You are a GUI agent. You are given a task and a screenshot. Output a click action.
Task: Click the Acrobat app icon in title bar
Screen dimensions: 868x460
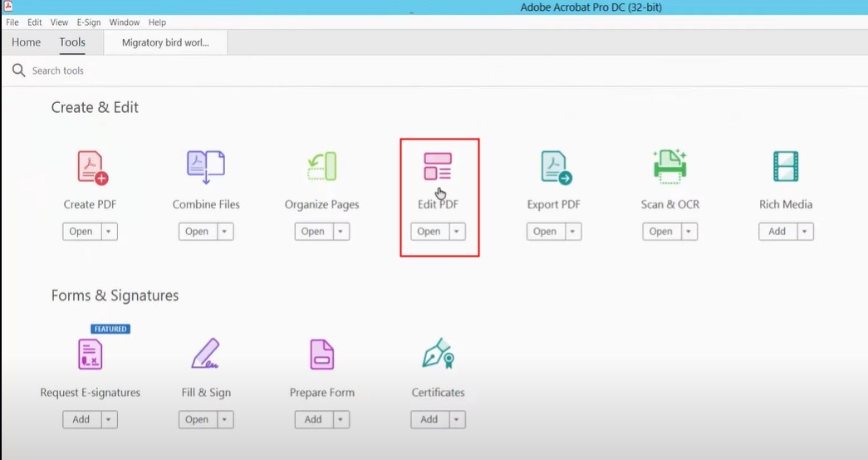(x=7, y=6)
